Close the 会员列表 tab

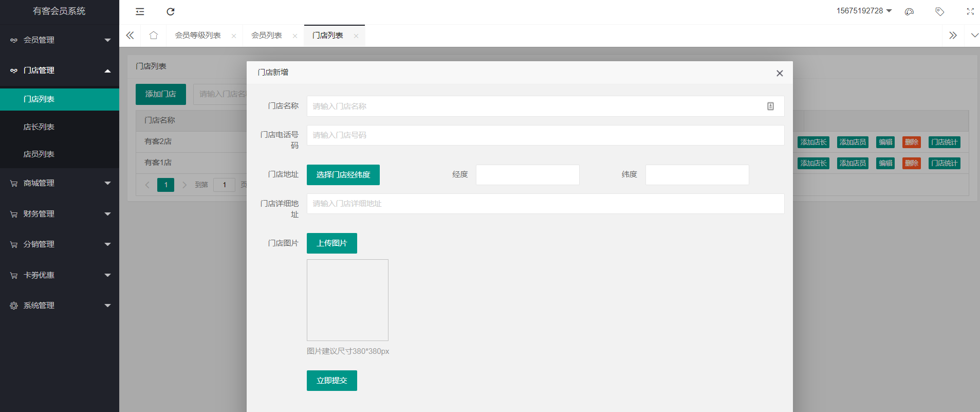[x=295, y=36]
